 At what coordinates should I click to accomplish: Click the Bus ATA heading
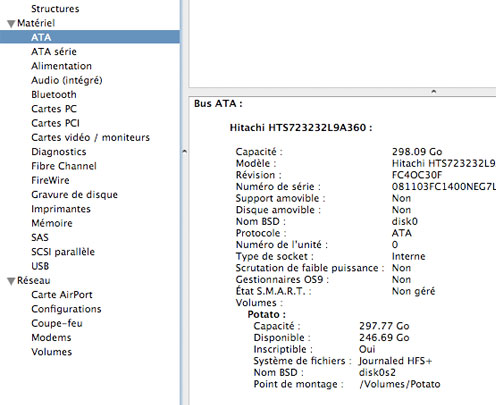pyautogui.click(x=218, y=104)
